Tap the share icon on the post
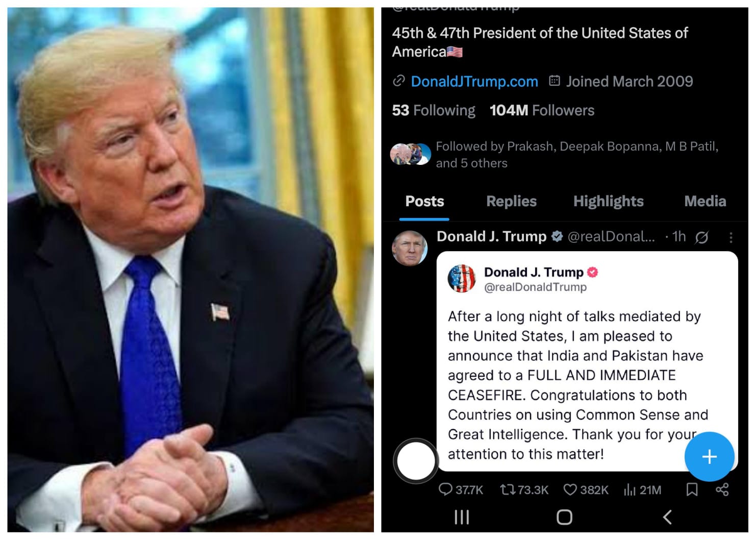Image resolution: width=756 pixels, height=540 pixels. tap(722, 490)
